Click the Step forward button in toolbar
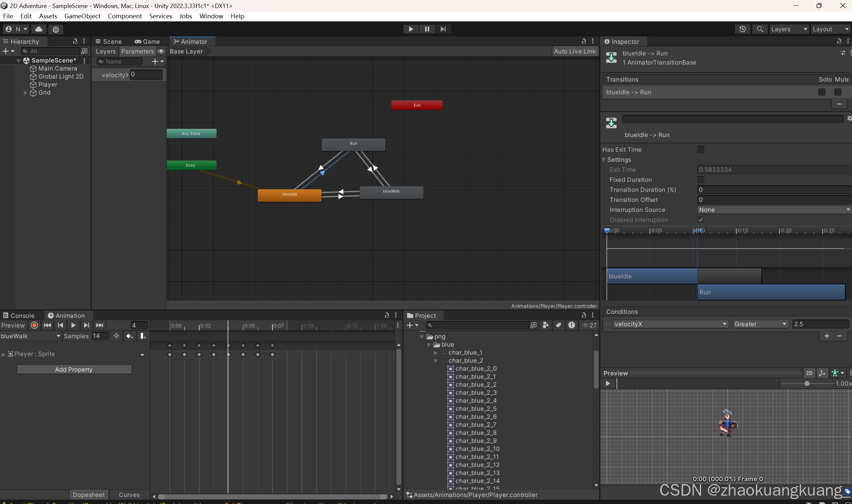 click(443, 29)
